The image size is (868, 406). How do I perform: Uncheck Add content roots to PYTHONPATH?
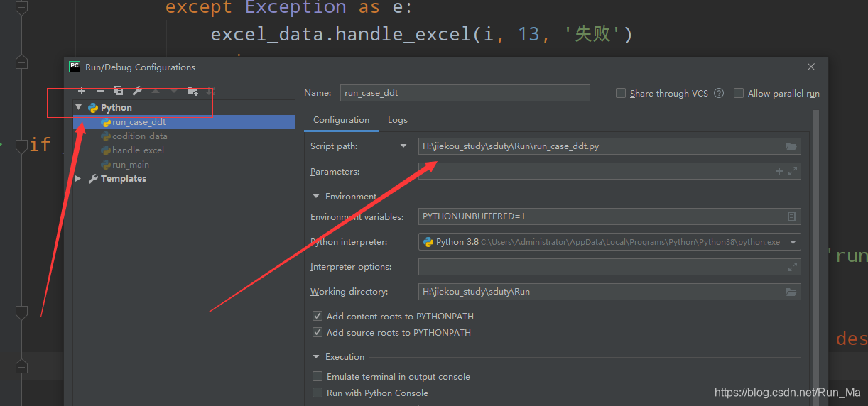click(x=318, y=316)
